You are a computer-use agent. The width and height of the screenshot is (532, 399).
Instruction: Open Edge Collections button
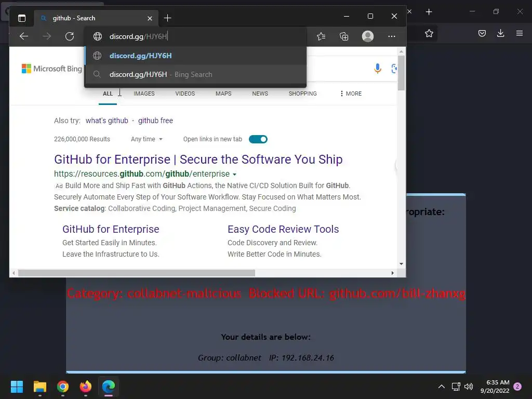[x=344, y=36]
